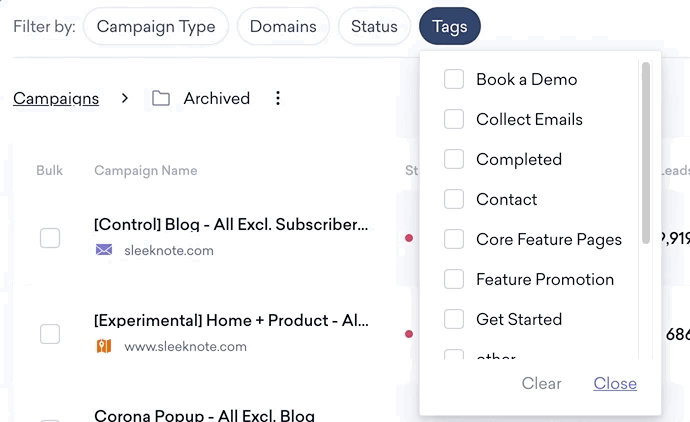Open the [Experimental] Home + Product campaign
690x422 pixels.
click(231, 320)
